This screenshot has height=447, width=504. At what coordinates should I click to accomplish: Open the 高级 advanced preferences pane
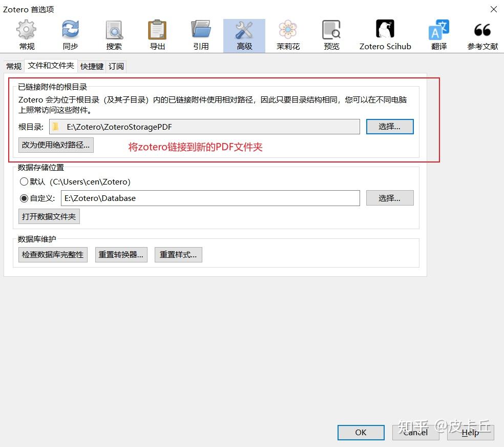(244, 35)
